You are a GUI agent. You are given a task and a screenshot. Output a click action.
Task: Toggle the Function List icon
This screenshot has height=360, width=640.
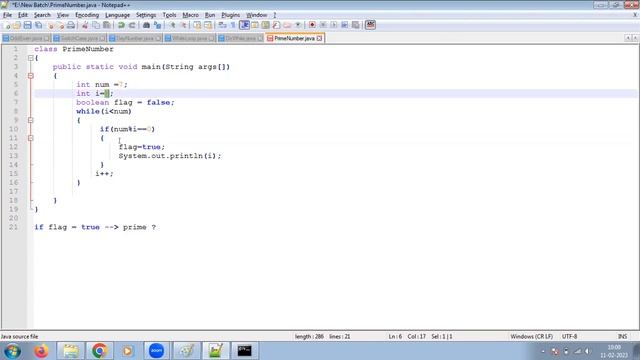pyautogui.click(x=276, y=25)
